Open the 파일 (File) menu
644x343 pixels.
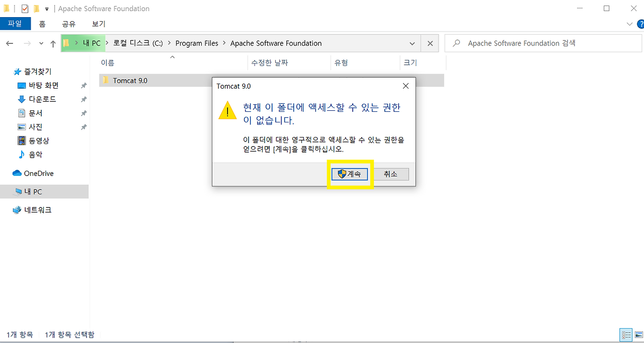click(15, 23)
